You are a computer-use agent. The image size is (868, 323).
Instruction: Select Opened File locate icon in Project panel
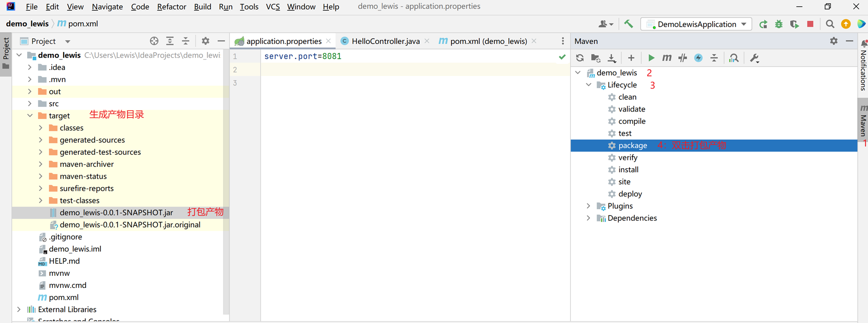click(154, 41)
